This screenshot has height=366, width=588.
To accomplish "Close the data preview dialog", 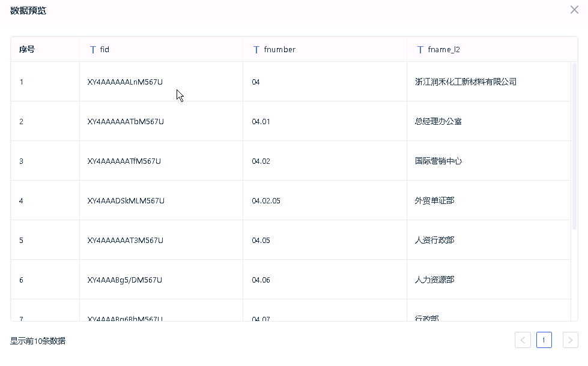I will 574,10.
